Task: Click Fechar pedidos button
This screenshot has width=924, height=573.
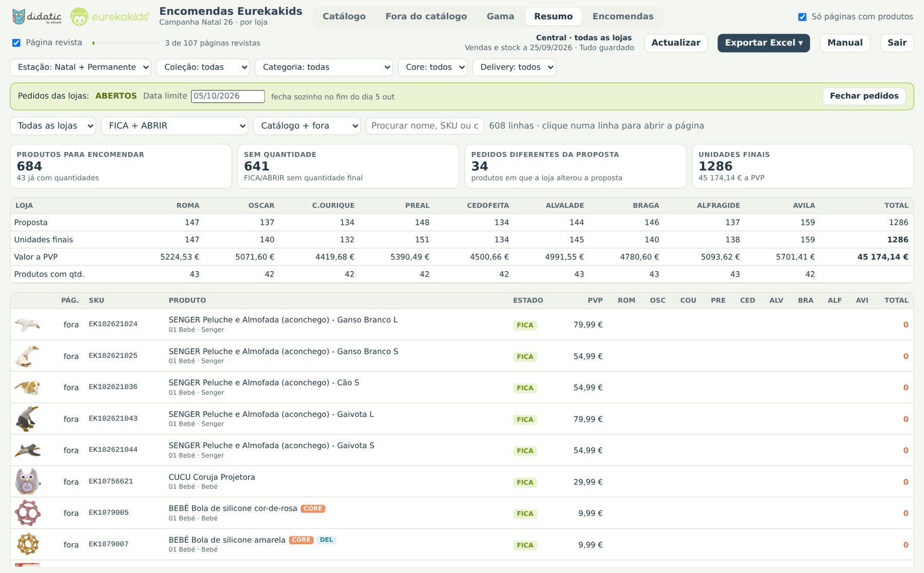Action: pyautogui.click(x=864, y=96)
